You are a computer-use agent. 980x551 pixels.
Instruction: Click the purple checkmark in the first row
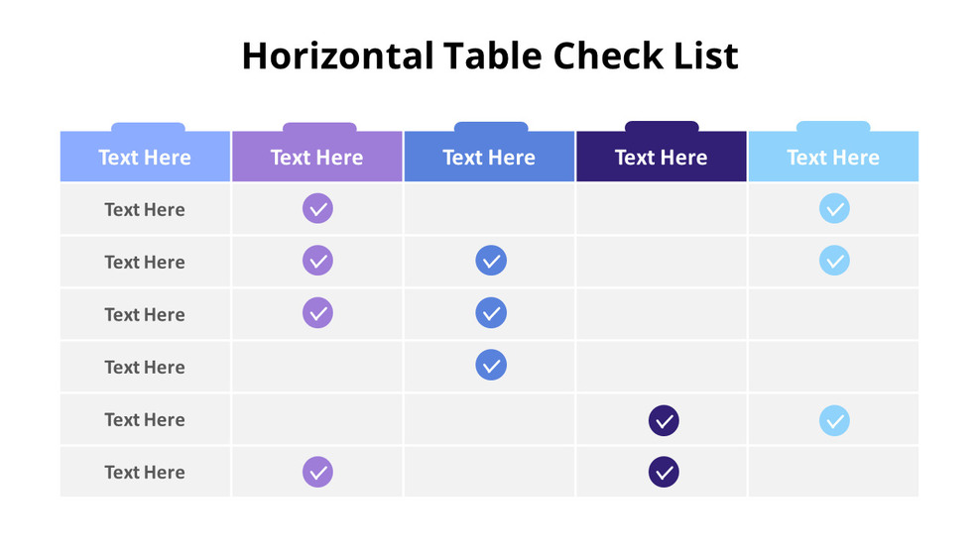pos(317,209)
